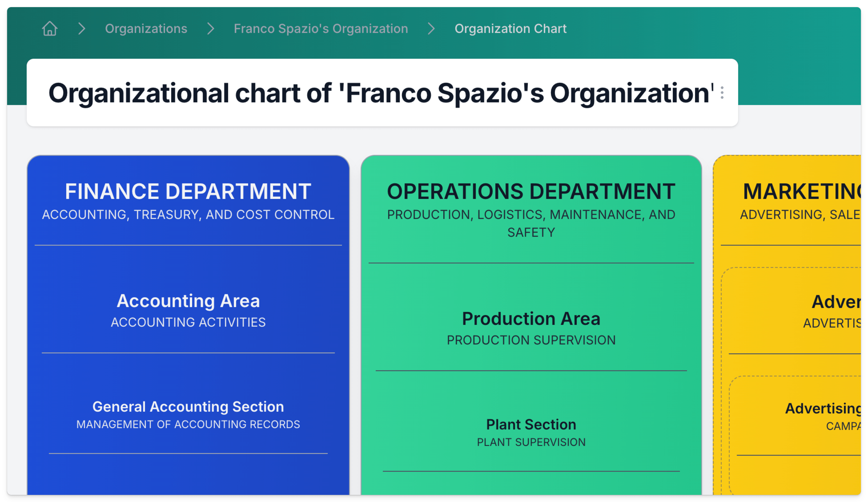Click the Marketing department heading

pos(803,191)
